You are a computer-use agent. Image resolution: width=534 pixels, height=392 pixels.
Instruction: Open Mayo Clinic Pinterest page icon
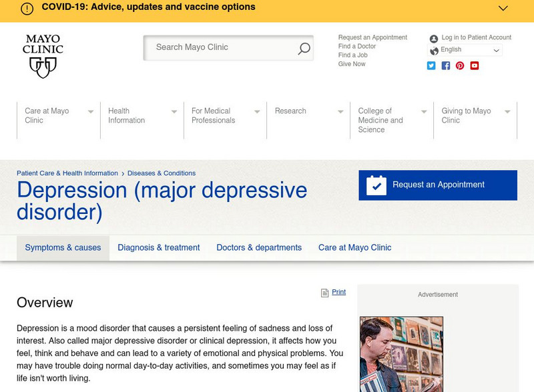tap(460, 66)
